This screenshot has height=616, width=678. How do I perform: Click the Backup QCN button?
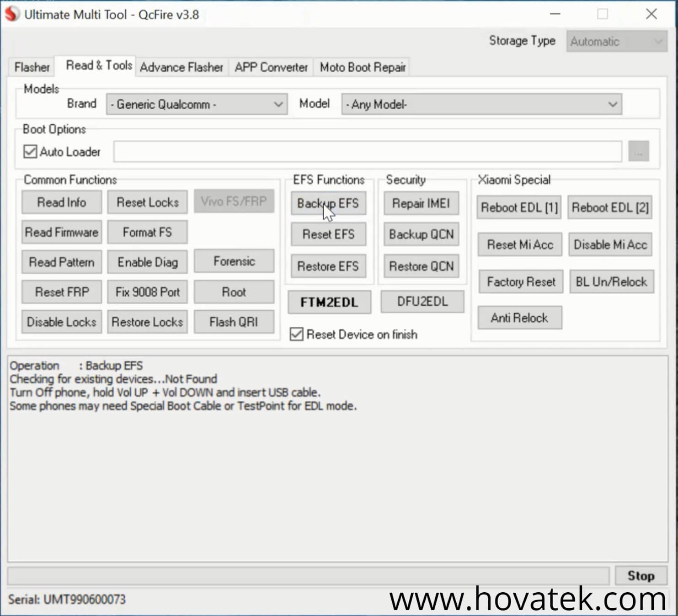coord(421,234)
